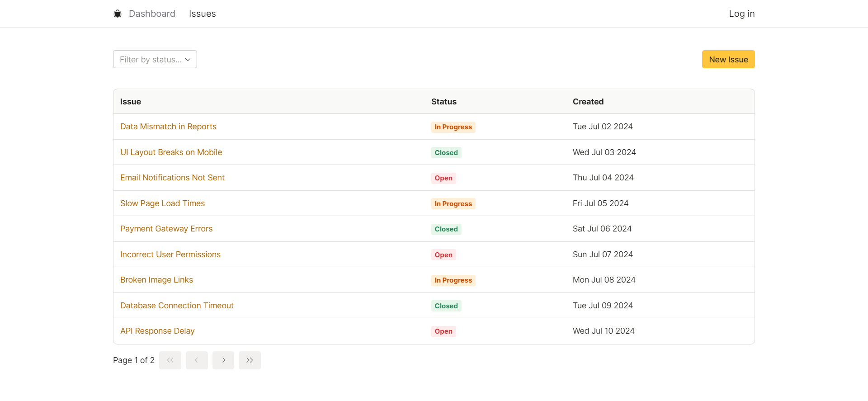The width and height of the screenshot is (868, 401).
Task: Open Broken Image Links issue
Action: point(156,280)
